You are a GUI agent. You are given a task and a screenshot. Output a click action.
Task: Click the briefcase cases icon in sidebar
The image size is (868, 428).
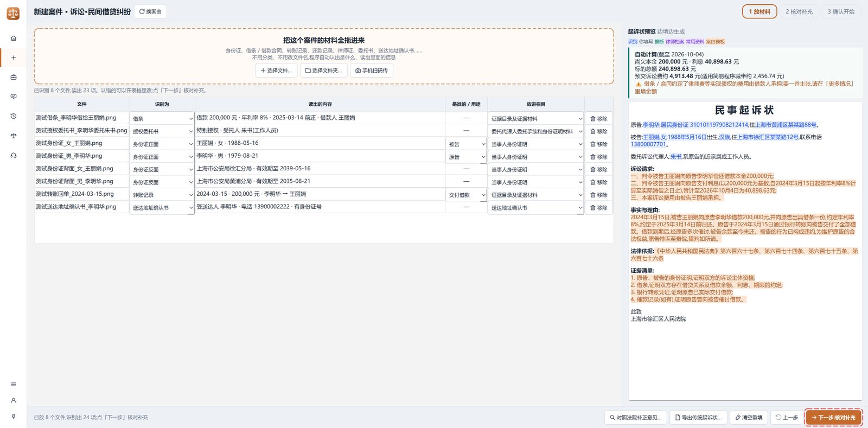(14, 77)
